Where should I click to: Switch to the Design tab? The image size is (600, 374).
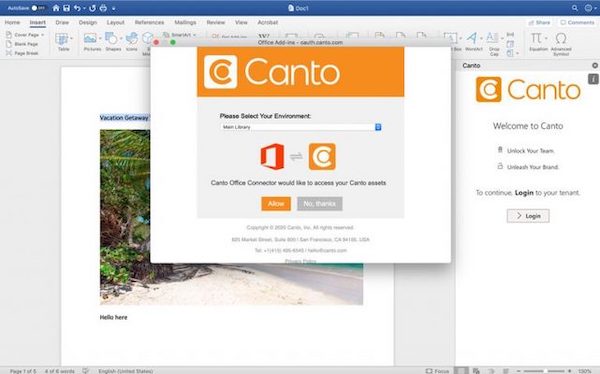coord(88,23)
